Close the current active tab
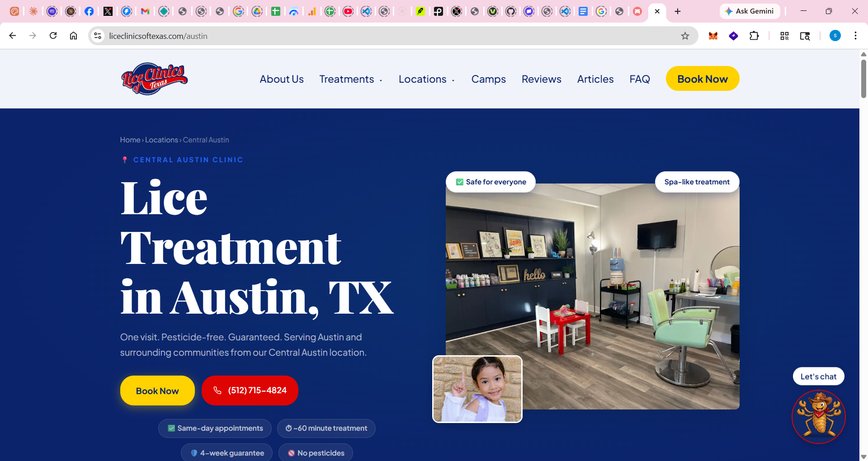This screenshot has width=868, height=461. (657, 11)
